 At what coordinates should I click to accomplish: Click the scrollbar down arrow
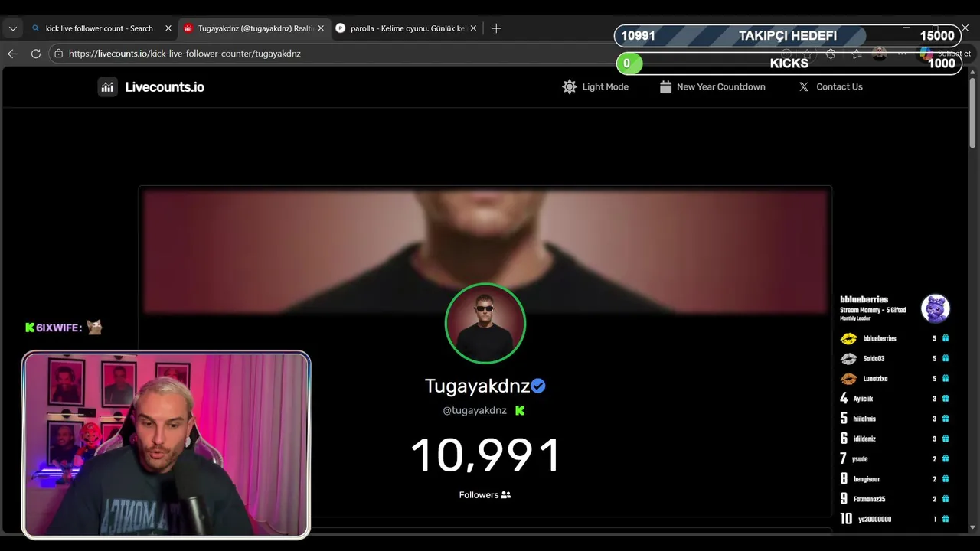tap(972, 527)
